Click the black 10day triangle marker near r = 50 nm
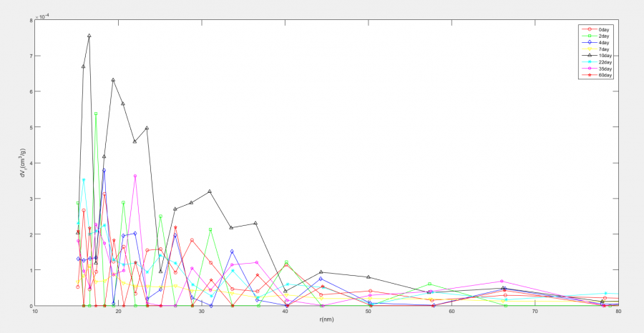 tap(368, 277)
